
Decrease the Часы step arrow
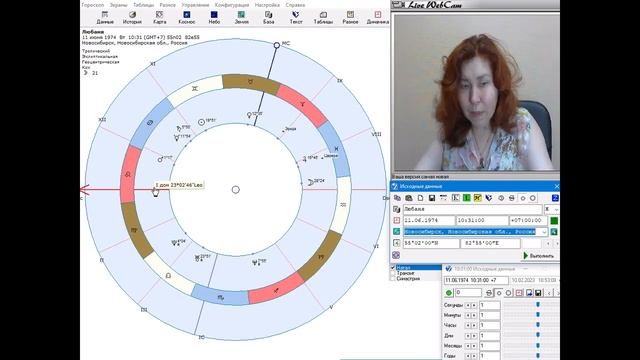(x=468, y=325)
